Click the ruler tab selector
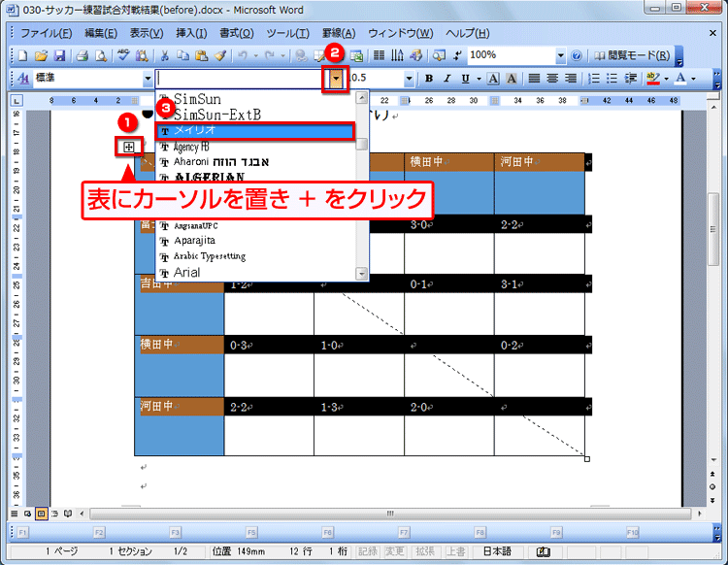Viewport: 728px width, 565px height. click(17, 100)
